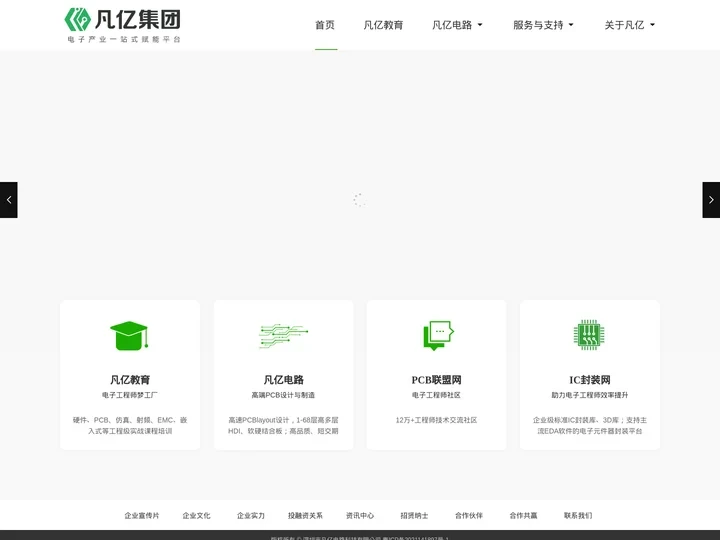Expand the 服务与支持 dropdown arrow
Image resolution: width=720 pixels, height=540 pixels.
(571, 25)
